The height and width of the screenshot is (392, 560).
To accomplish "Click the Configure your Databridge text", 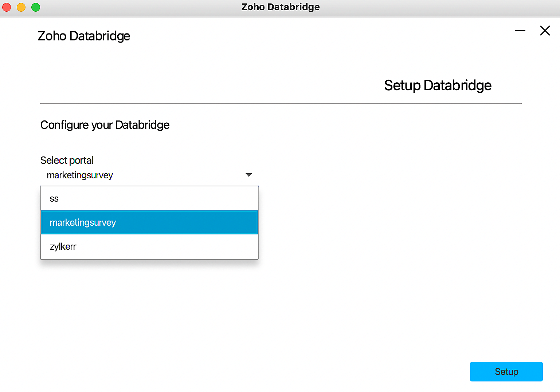I will [105, 125].
